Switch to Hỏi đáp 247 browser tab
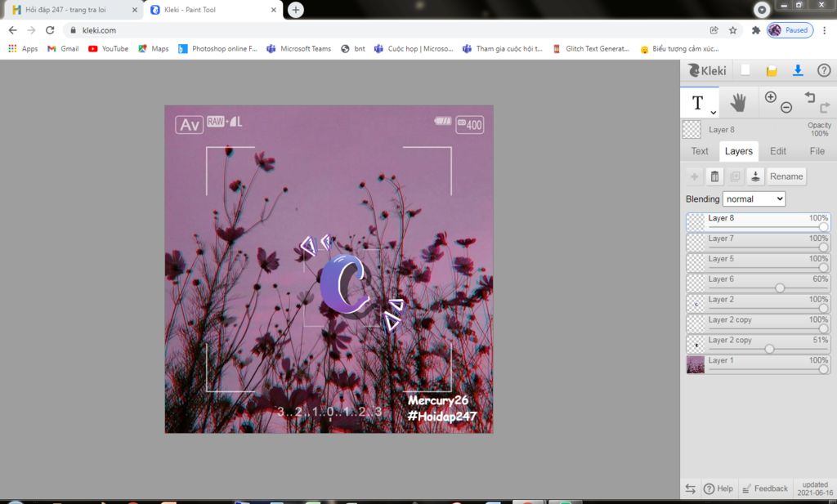837x504 pixels. 72,10
